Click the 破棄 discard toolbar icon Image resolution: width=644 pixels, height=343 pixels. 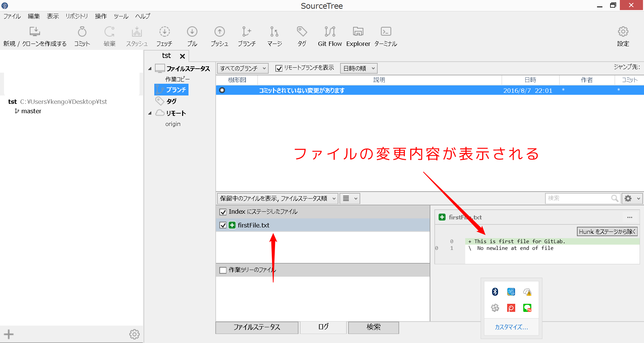(109, 31)
